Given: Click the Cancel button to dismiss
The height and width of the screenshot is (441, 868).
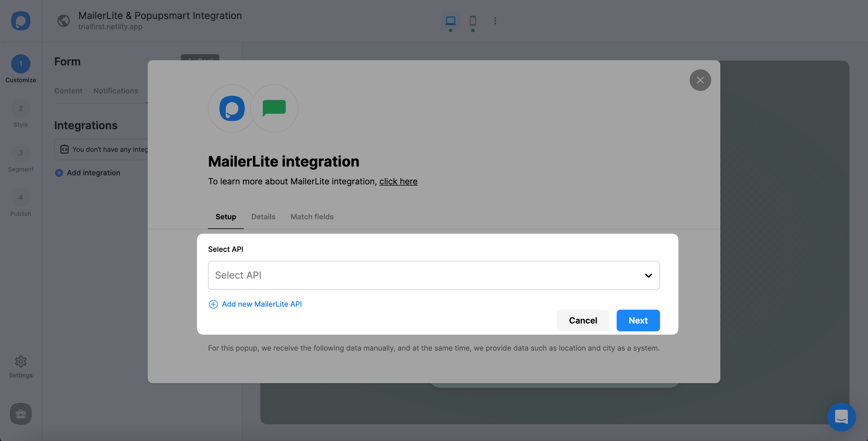Looking at the screenshot, I should 583,320.
